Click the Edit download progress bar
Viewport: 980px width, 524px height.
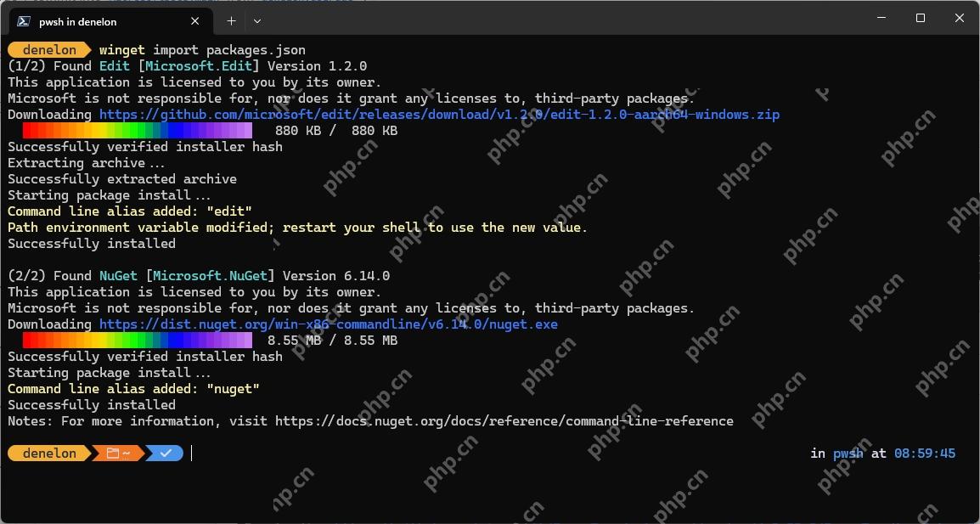point(138,130)
